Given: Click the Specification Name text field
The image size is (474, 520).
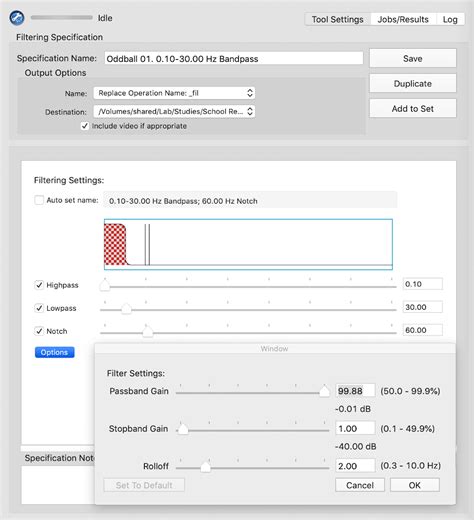Looking at the screenshot, I should click(233, 59).
